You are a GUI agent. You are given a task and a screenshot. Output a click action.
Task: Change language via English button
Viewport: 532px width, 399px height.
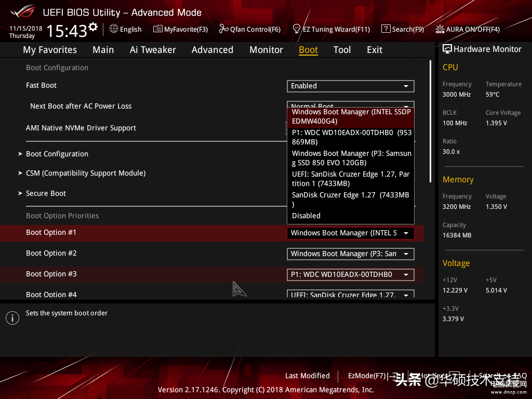126,29
